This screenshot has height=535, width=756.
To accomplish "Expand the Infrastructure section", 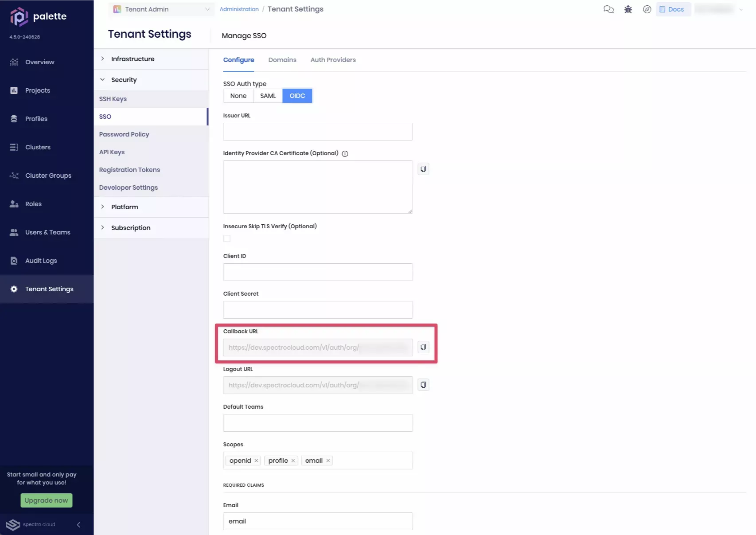I will point(152,59).
